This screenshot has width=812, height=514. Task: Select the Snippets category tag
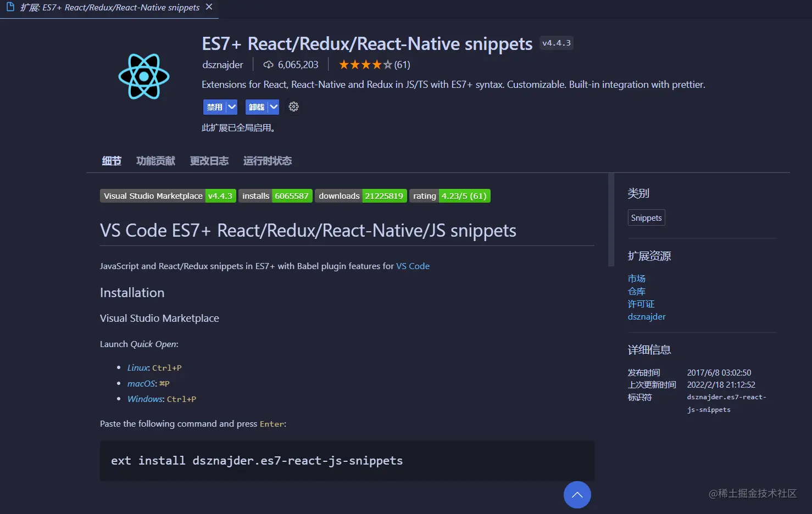click(647, 218)
